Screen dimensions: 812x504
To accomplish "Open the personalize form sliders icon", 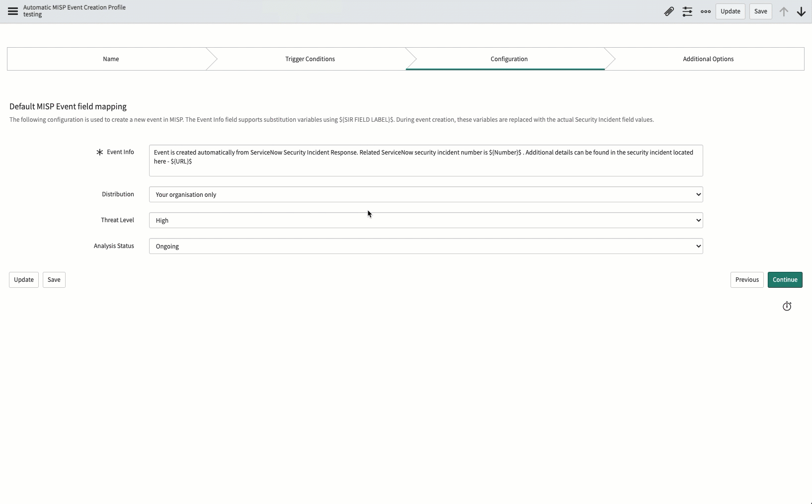I will (687, 11).
